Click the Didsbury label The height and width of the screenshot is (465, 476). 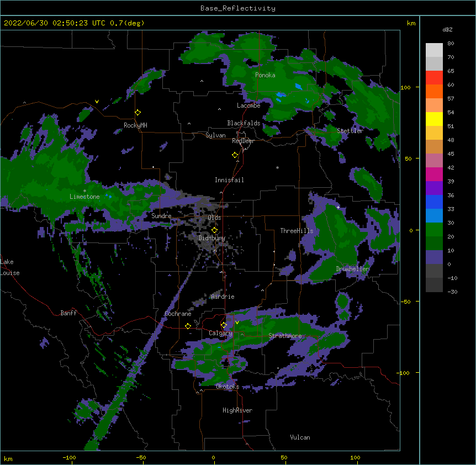(x=212, y=238)
